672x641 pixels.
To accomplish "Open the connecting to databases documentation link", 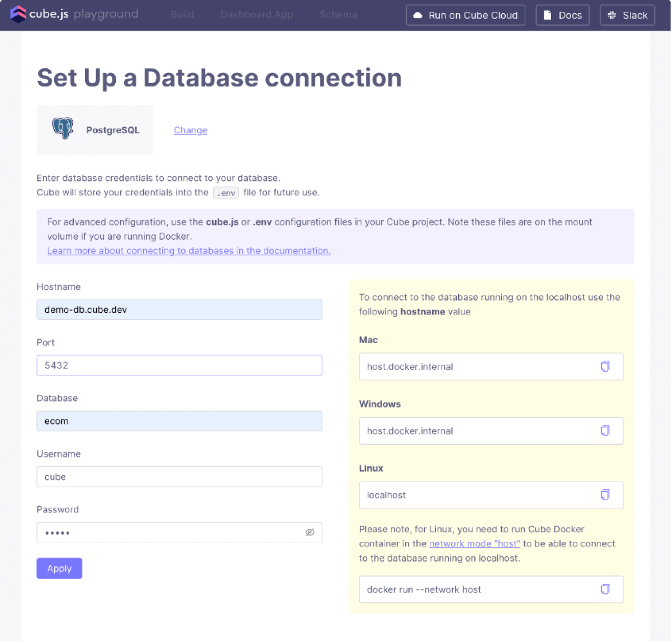I will pos(189,251).
